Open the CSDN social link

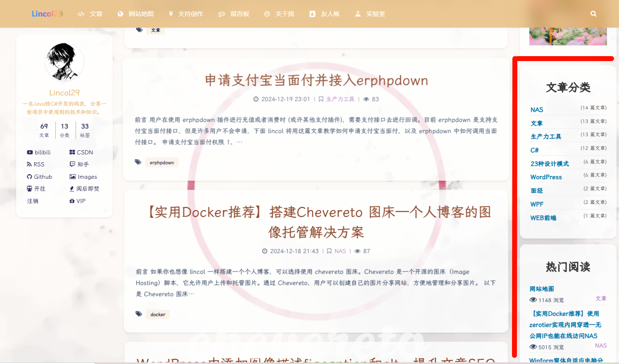[81, 152]
